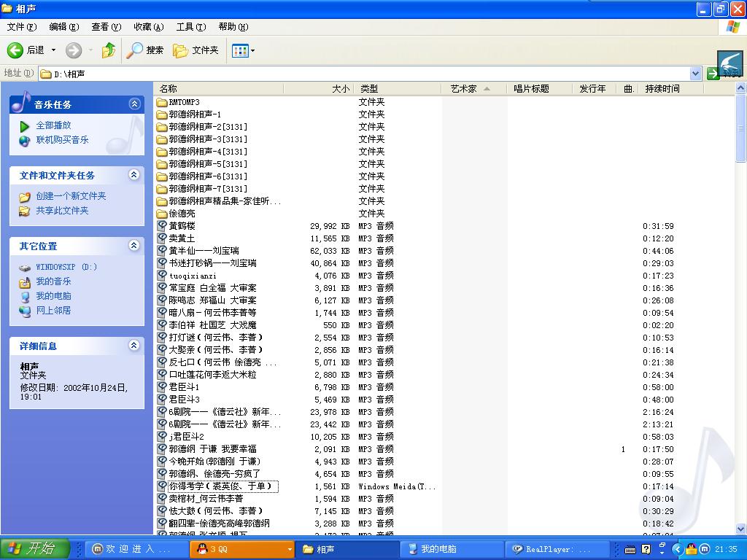Open the 工具(T) menu
The width and height of the screenshot is (747, 560).
(190, 27)
